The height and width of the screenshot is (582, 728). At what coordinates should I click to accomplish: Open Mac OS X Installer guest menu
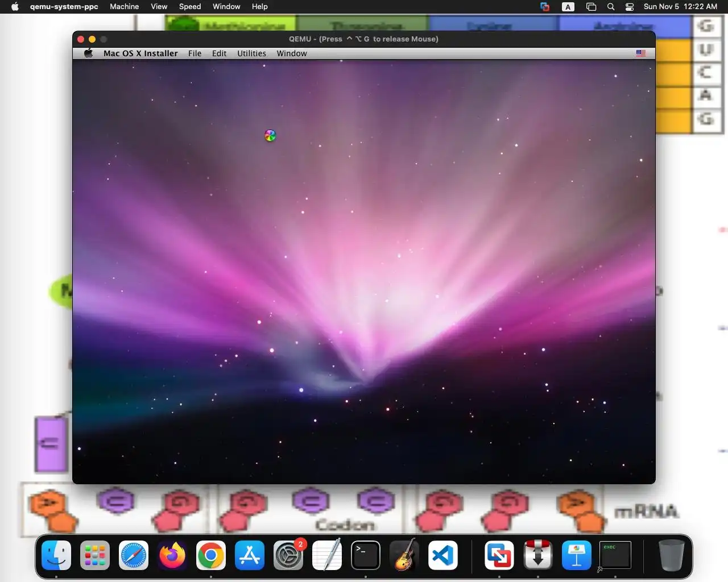[x=140, y=53]
